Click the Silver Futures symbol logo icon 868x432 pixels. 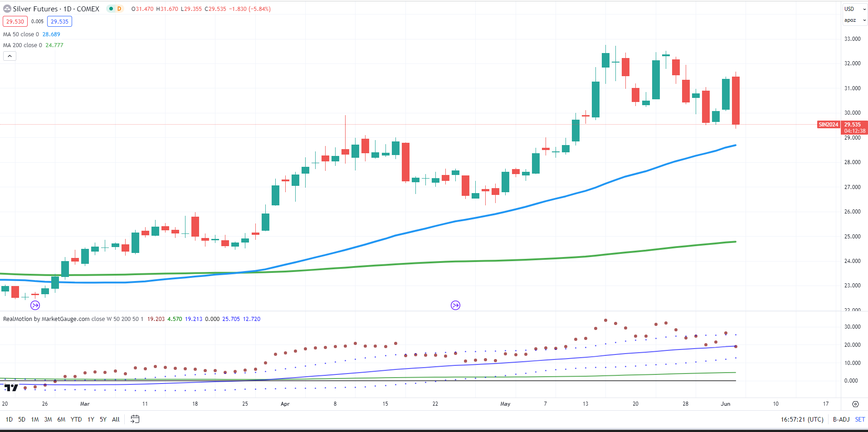(x=7, y=9)
